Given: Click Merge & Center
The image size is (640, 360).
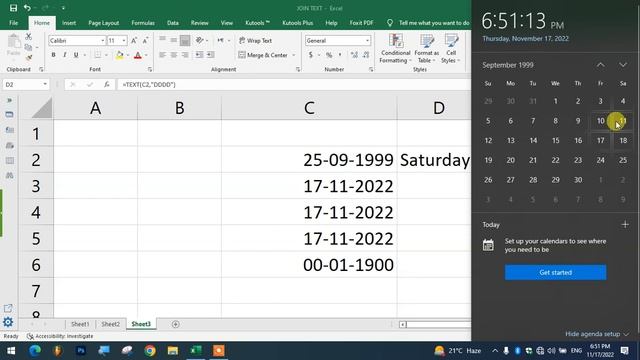Looking at the screenshot, I should 264,55.
